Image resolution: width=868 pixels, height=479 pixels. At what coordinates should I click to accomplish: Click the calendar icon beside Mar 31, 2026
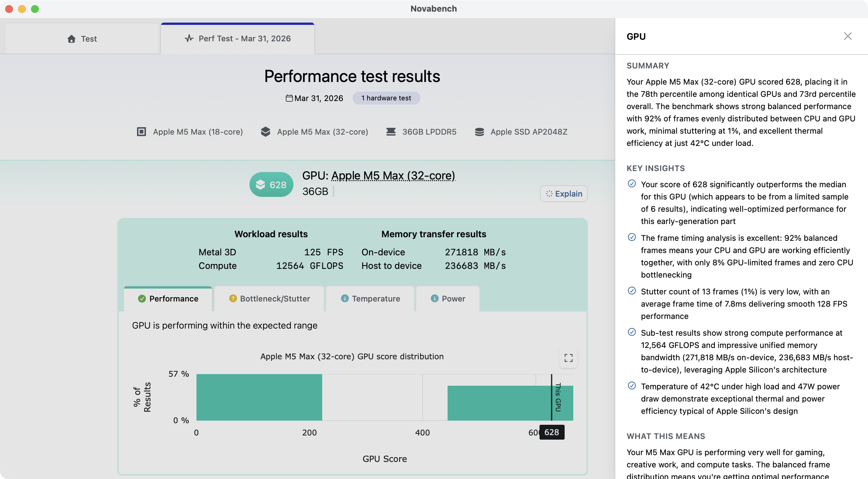click(x=289, y=98)
